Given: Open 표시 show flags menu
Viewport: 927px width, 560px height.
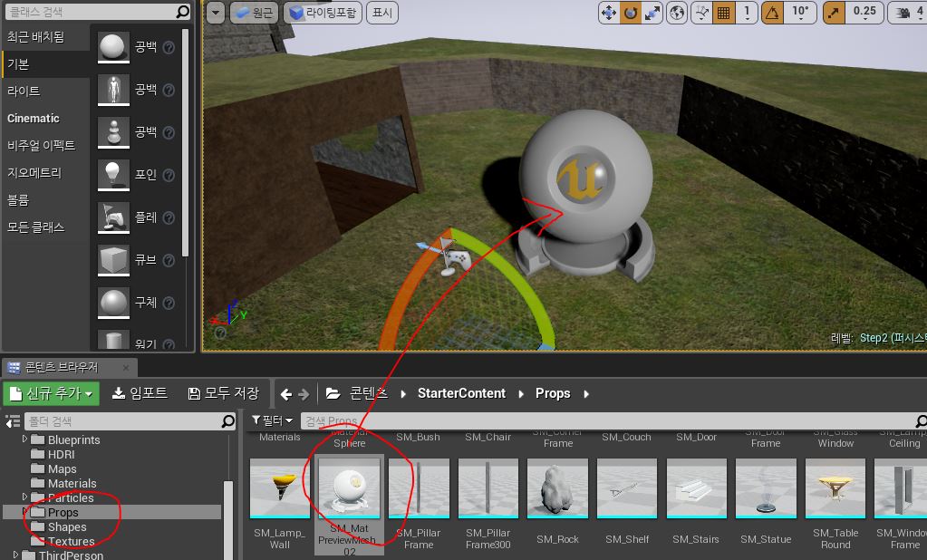Looking at the screenshot, I should pyautogui.click(x=382, y=13).
